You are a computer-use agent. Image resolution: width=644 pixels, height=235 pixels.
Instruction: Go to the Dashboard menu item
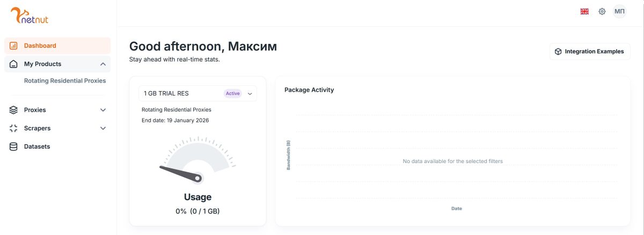click(40, 46)
